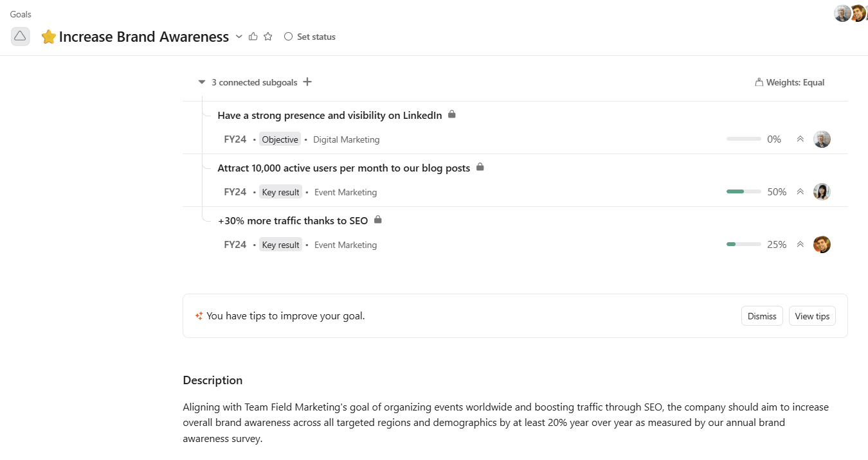Click the goal triangle icon beside title

(20, 37)
